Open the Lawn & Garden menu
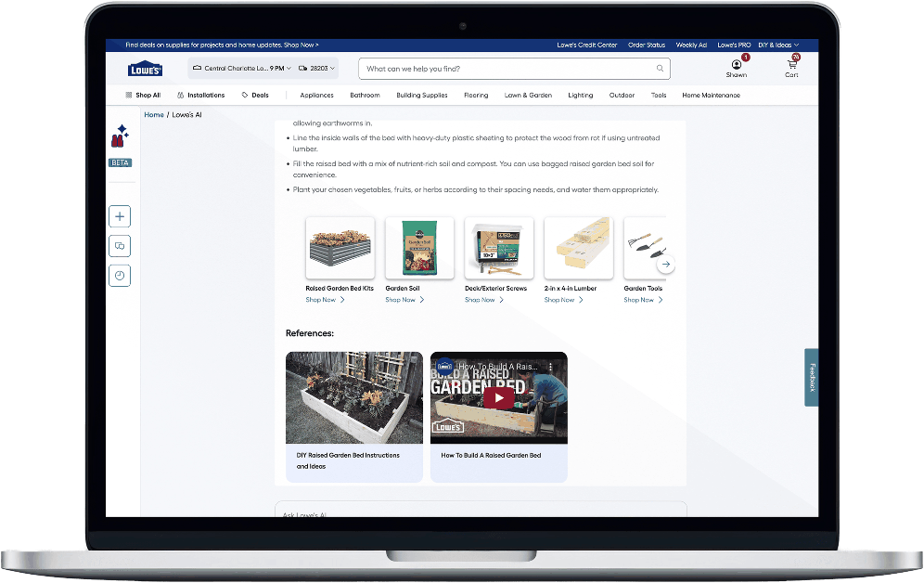924x583 pixels. pos(528,95)
